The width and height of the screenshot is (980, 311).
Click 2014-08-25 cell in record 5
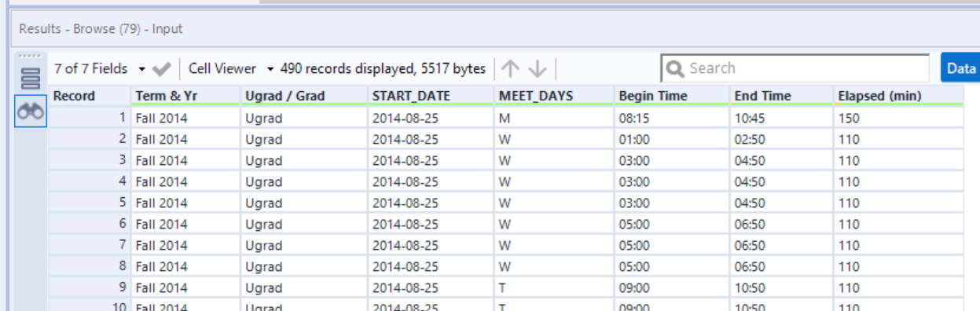(x=431, y=203)
